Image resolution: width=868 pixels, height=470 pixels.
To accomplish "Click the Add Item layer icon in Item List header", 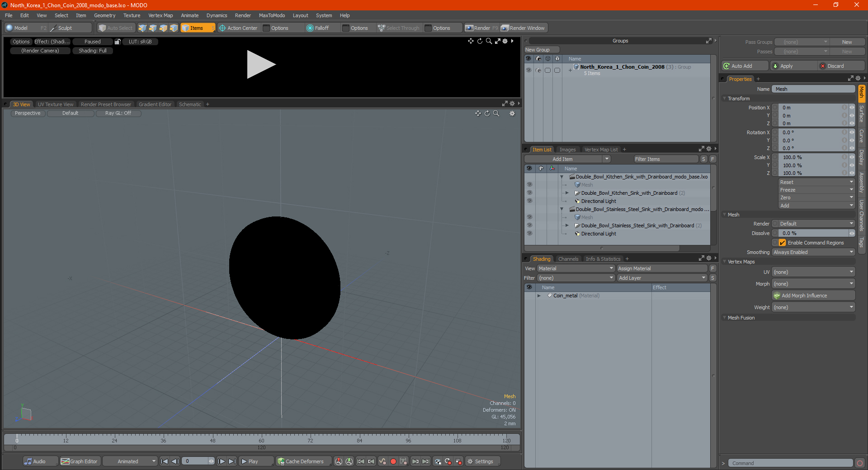I will click(541, 168).
